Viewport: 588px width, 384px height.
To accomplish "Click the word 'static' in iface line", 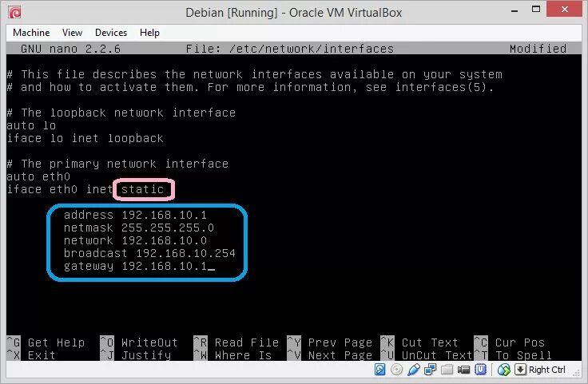I will [143, 189].
